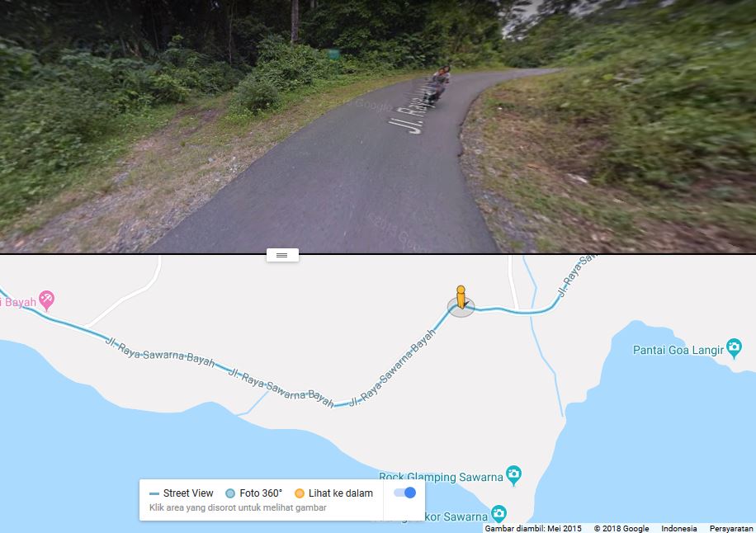The width and height of the screenshot is (756, 533).
Task: Select the Rock Glamping Sawarna pin
Action: [x=513, y=475]
